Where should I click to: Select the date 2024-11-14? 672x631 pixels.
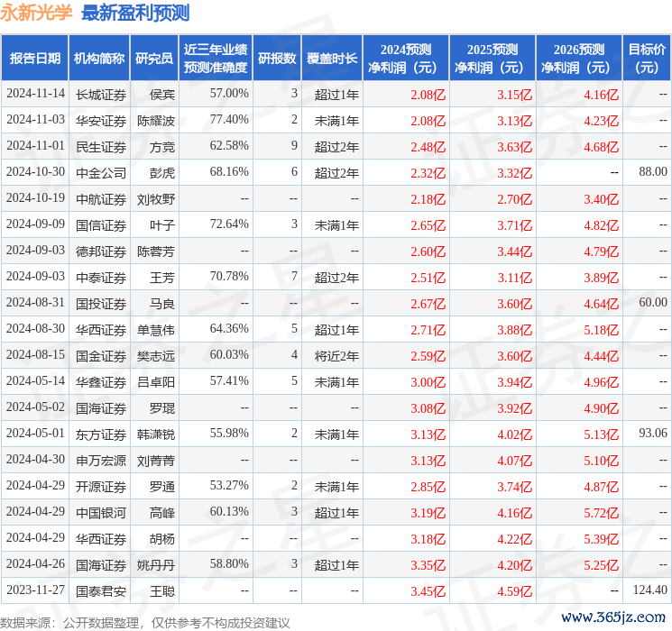point(35,94)
